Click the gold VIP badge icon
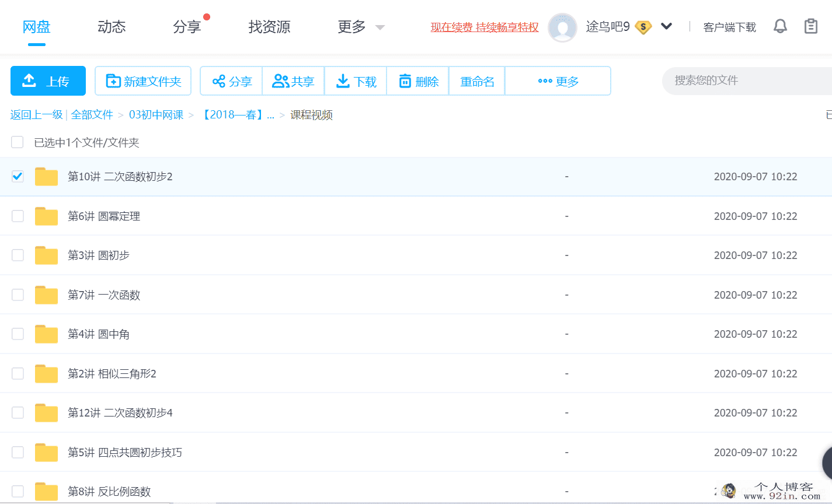 (643, 27)
